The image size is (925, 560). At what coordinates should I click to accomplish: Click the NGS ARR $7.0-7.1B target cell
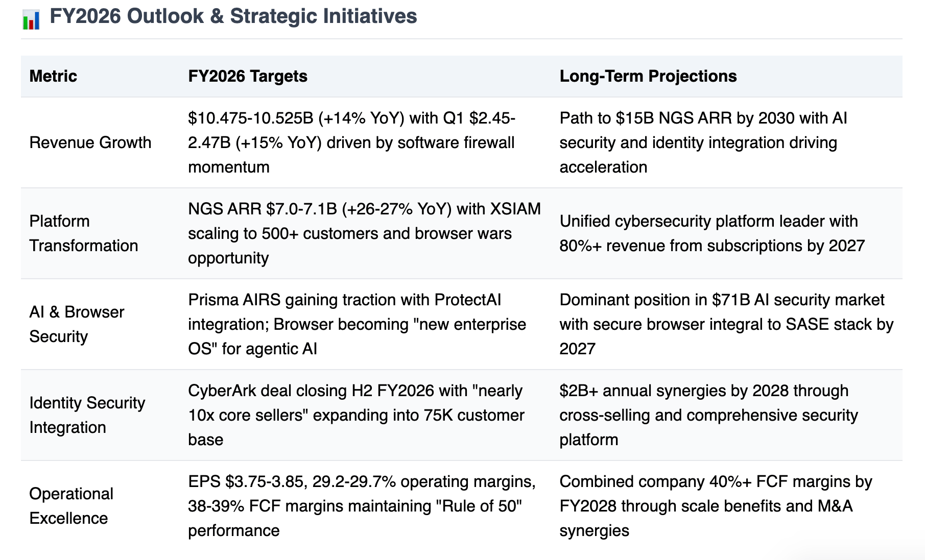click(364, 233)
